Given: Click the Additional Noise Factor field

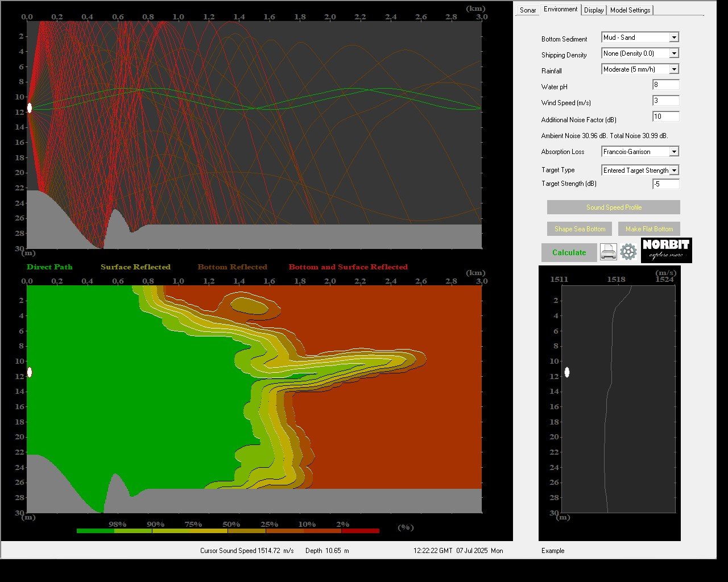Looking at the screenshot, I should pos(666,117).
